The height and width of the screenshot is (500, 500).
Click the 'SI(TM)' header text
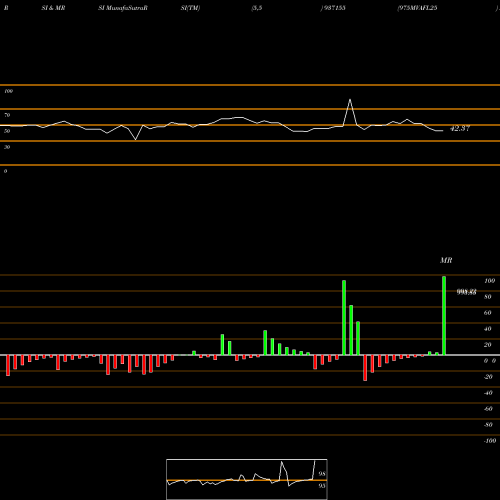click(190, 8)
